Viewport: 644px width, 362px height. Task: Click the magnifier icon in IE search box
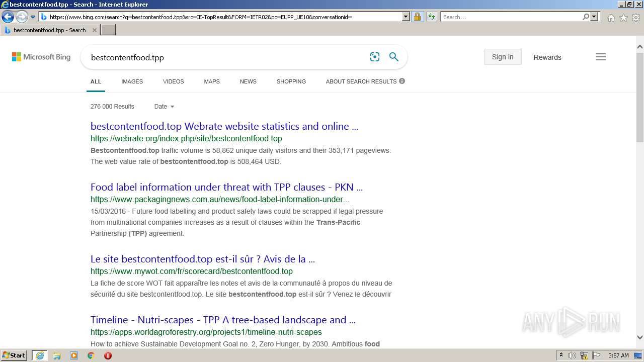[x=586, y=17]
